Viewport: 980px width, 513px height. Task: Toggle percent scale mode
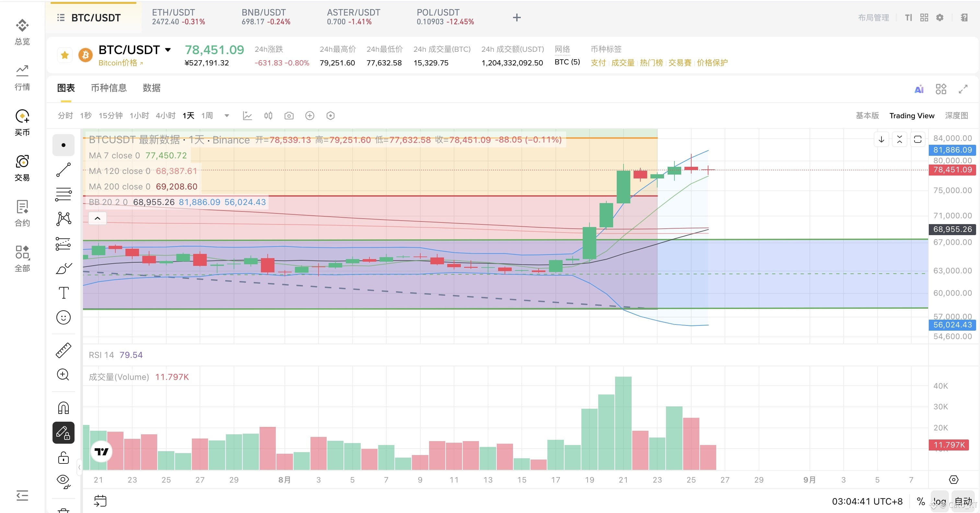921,502
